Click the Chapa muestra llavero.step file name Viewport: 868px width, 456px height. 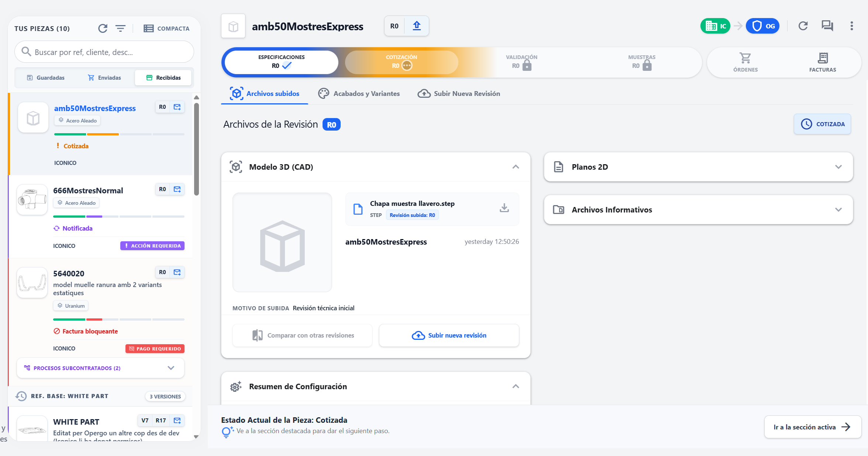412,204
